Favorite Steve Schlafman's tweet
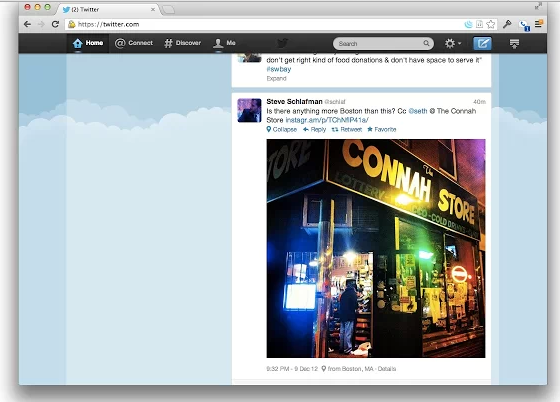The image size is (560, 402). tap(382, 129)
